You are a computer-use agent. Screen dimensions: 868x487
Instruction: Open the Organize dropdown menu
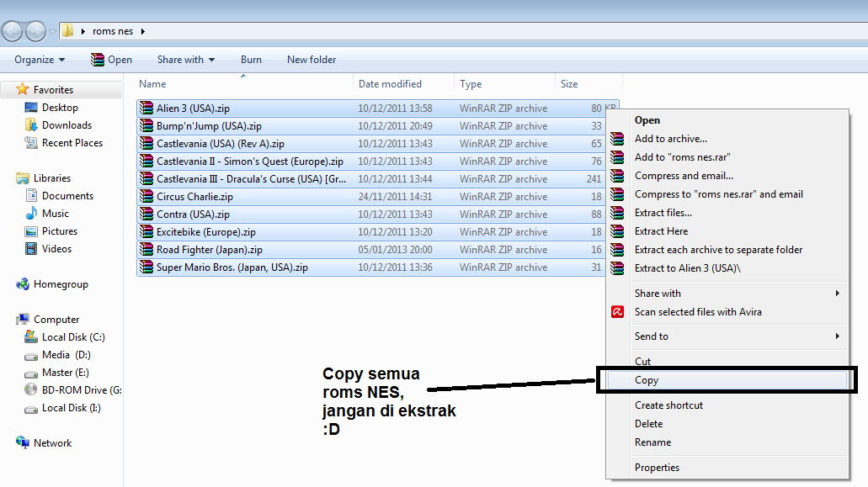click(40, 60)
